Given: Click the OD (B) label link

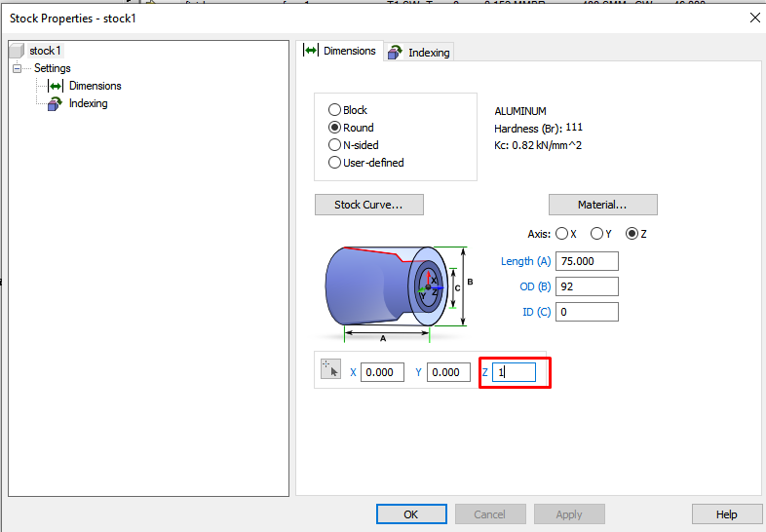Looking at the screenshot, I should tap(535, 286).
